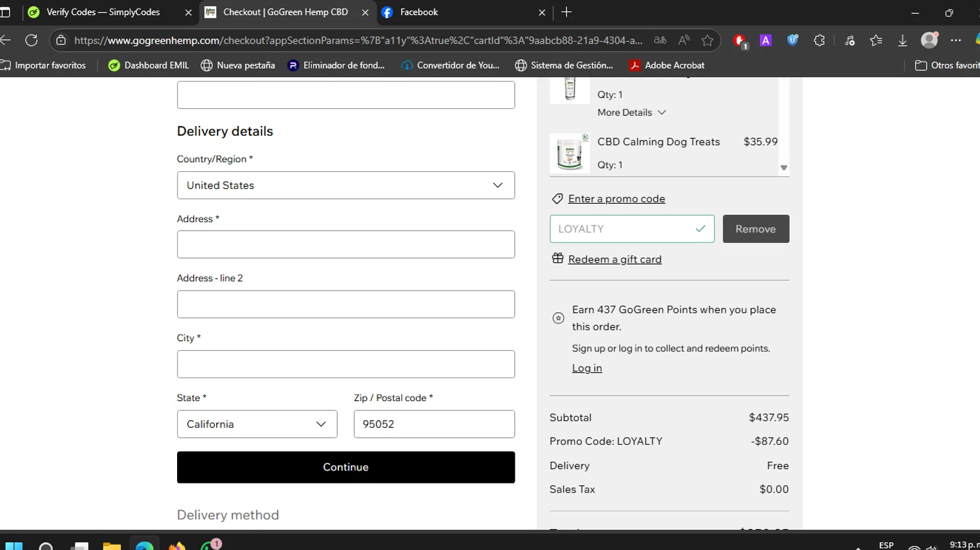Close the Verify Codes tab
Screen dimensions: 980x550
pyautogui.click(x=188, y=12)
